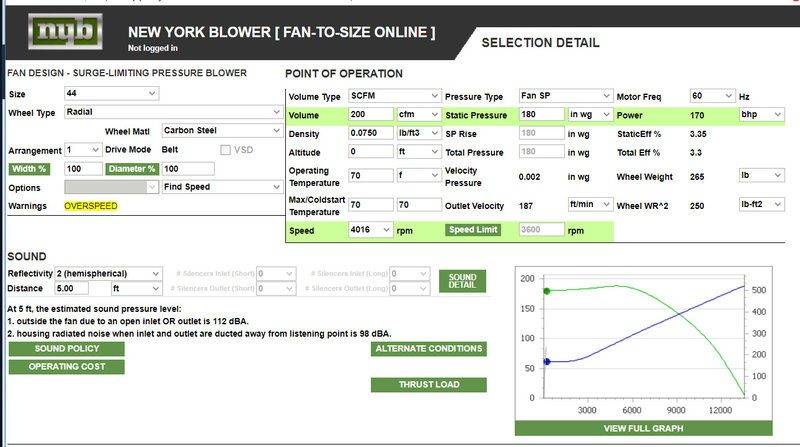Click the blue power point on the graph
The height and width of the screenshot is (447, 800).
coord(547,361)
